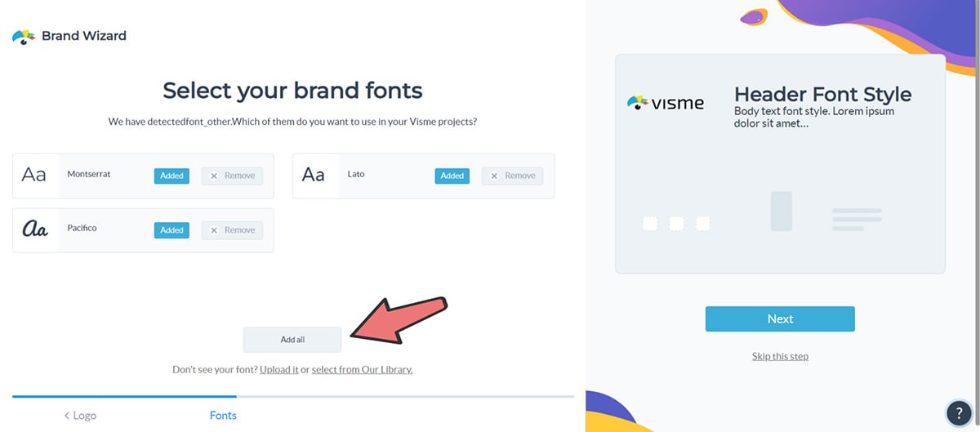Remove the Pacifico font
This screenshot has height=432, width=980.
coord(232,230)
